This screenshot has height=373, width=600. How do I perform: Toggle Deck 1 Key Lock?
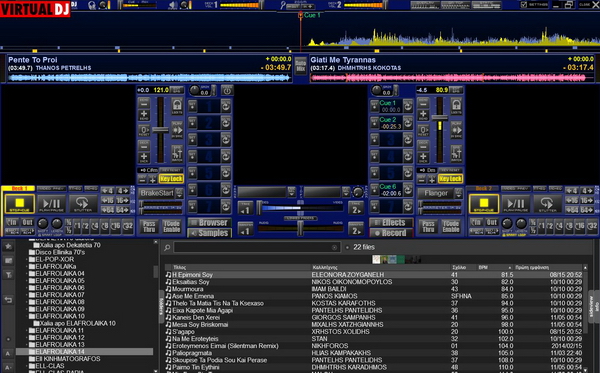(171, 179)
